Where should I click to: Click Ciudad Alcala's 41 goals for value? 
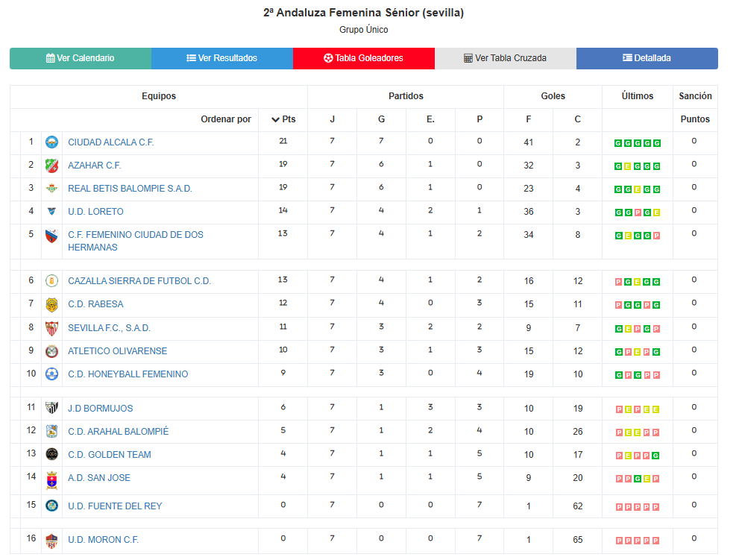pos(529,142)
